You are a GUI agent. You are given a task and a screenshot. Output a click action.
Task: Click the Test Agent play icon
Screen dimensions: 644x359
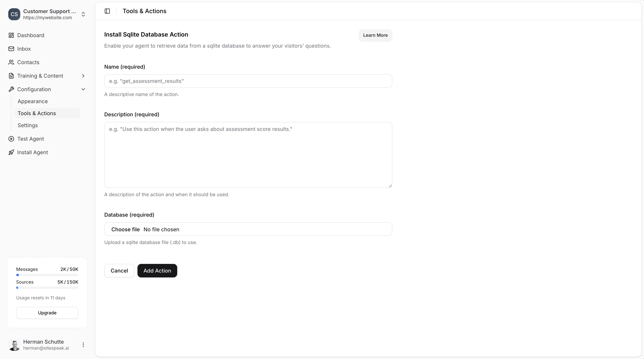click(11, 139)
